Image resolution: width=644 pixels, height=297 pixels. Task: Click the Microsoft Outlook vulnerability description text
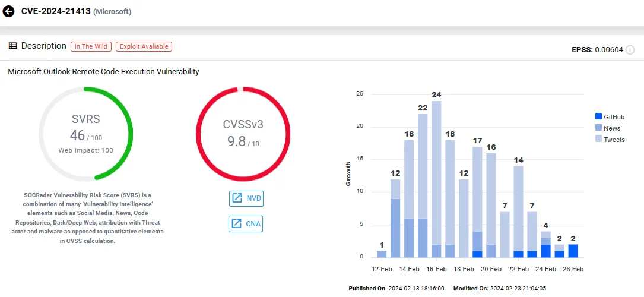tap(103, 72)
